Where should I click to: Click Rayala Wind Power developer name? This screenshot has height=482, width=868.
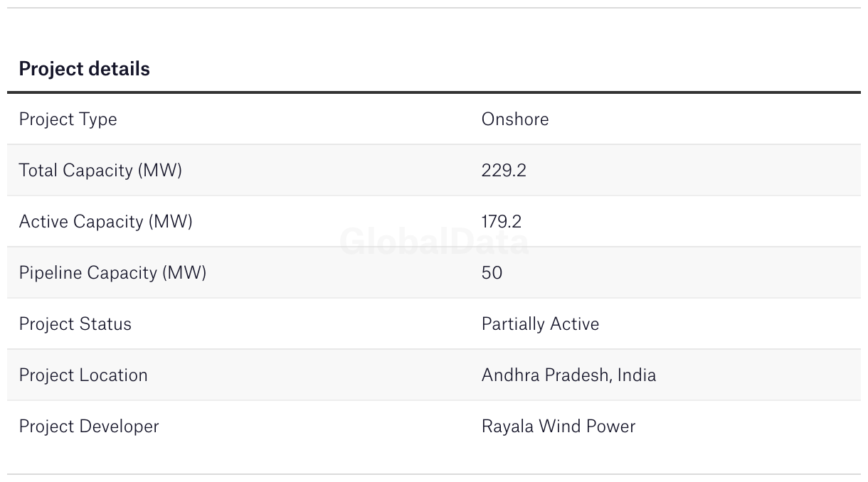click(558, 427)
